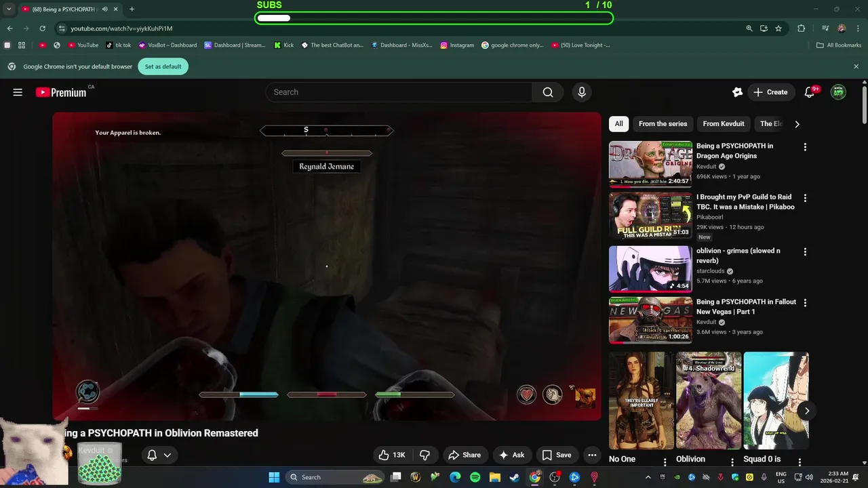Open the YouTube account avatar menu
Screen dimensions: 868x488
point(839,92)
